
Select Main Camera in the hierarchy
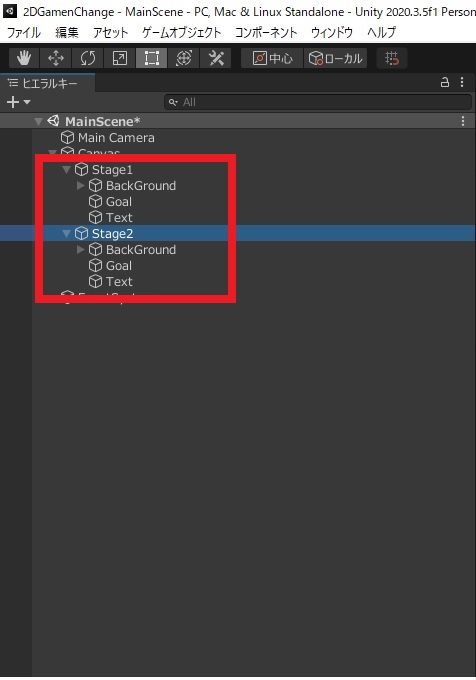click(x=116, y=137)
